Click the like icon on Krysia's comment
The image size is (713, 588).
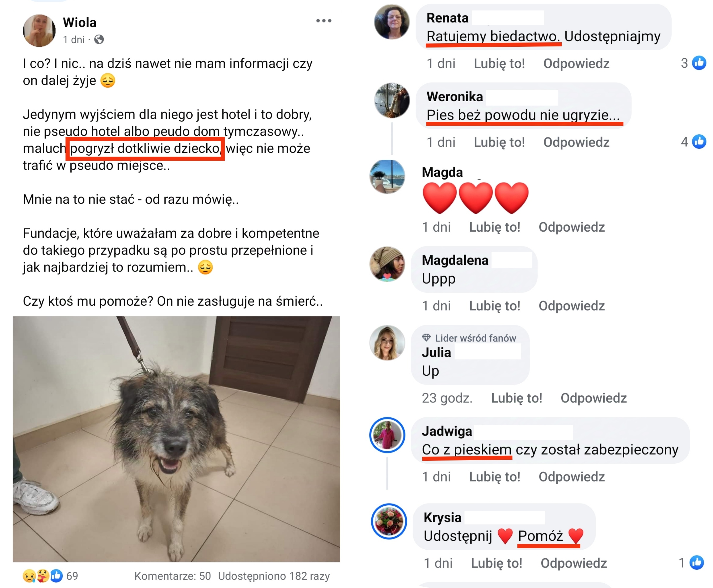tap(696, 562)
